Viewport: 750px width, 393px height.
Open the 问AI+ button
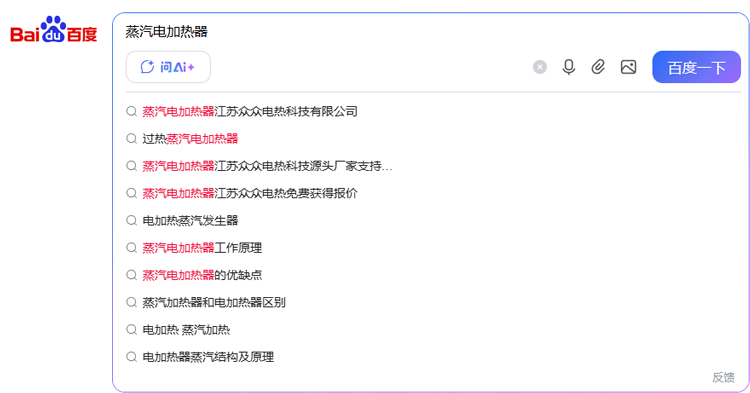(168, 67)
